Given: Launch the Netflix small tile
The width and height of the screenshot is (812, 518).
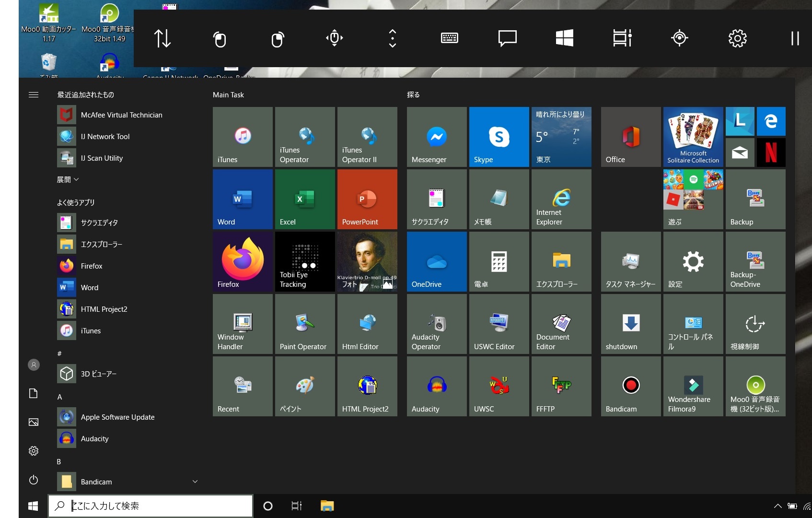Looking at the screenshot, I should [771, 153].
